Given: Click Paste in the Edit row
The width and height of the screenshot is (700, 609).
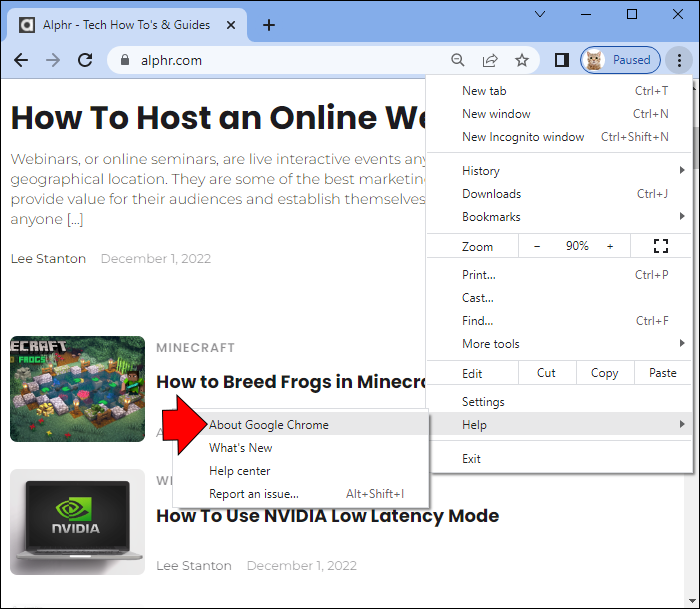Looking at the screenshot, I should coord(662,373).
